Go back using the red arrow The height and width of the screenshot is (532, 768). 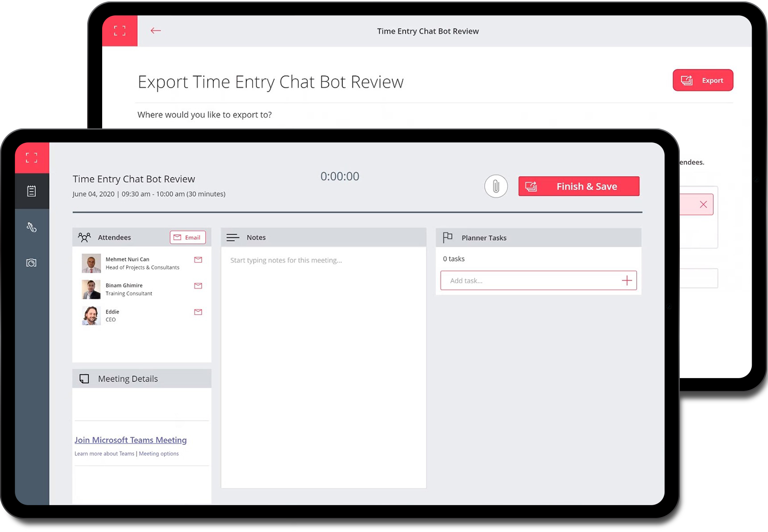pos(156,31)
